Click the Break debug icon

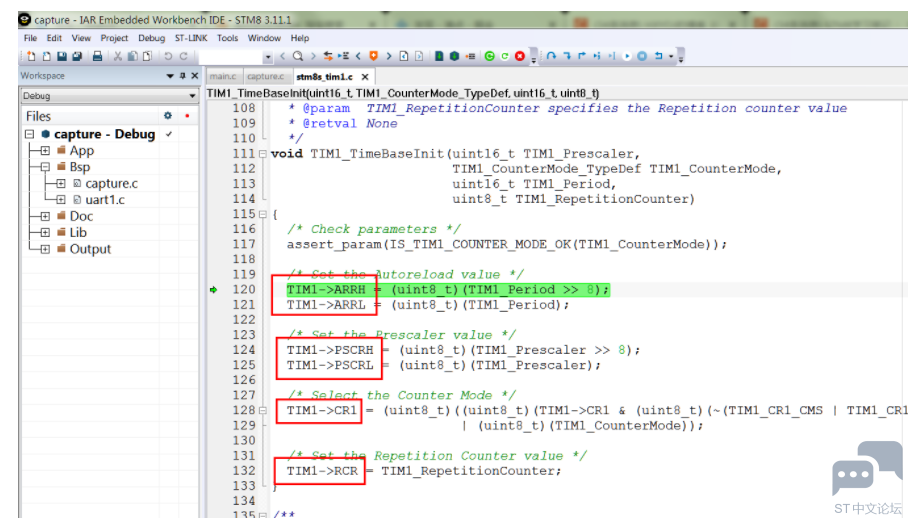642,56
